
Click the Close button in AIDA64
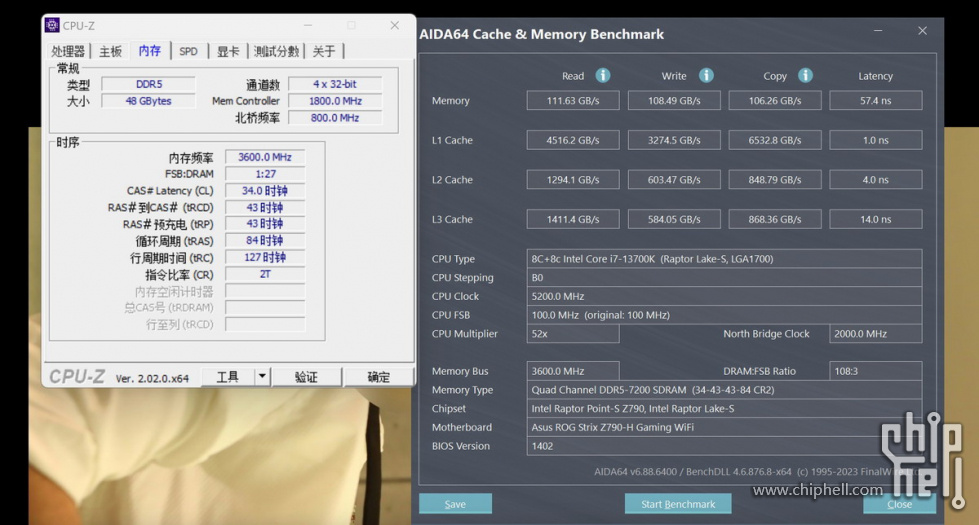coord(899,504)
